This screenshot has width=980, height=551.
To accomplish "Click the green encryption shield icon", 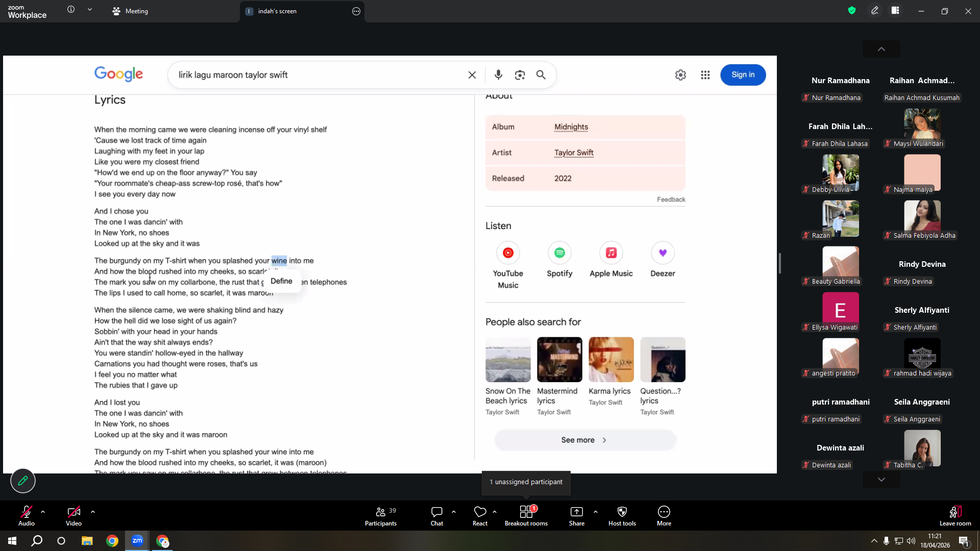I will coord(852,10).
